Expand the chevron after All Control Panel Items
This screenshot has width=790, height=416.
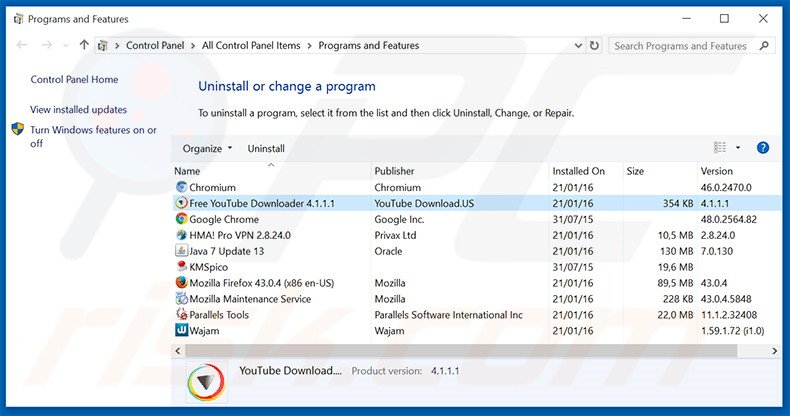[x=309, y=45]
